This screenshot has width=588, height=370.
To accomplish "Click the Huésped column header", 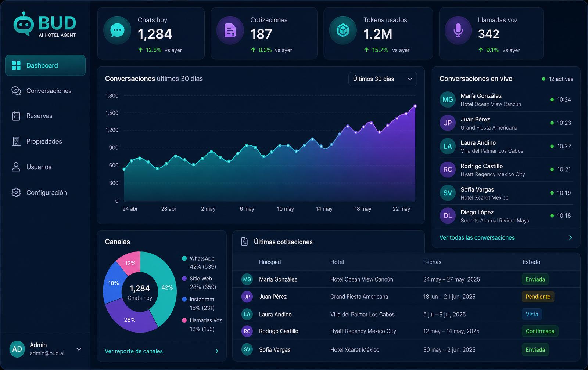I will coord(270,262).
